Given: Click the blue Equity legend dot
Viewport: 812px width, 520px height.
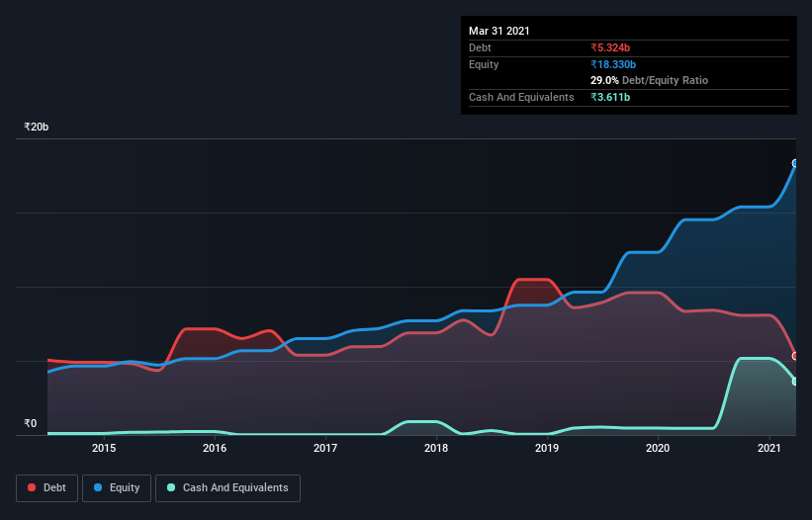Looking at the screenshot, I should [x=98, y=487].
